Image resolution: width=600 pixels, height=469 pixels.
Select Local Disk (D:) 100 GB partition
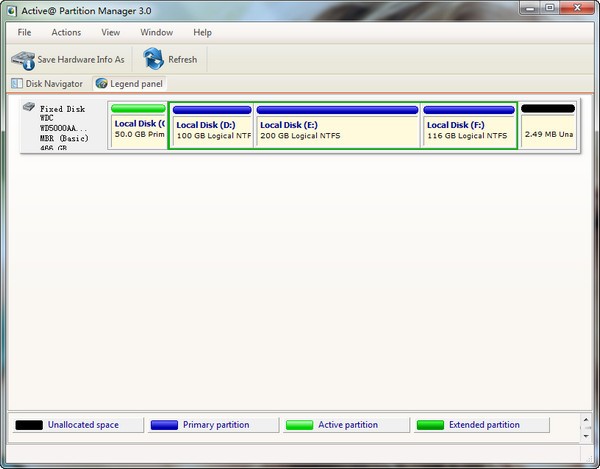click(x=212, y=129)
